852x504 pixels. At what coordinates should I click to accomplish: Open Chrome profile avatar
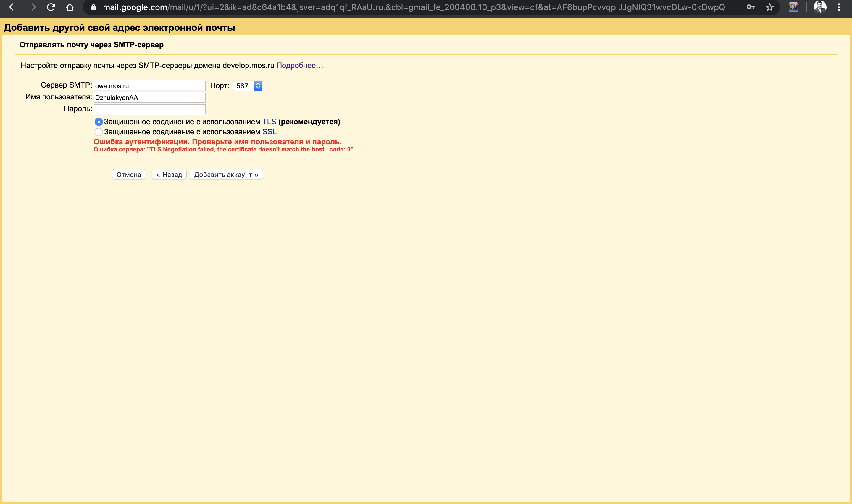(x=820, y=7)
